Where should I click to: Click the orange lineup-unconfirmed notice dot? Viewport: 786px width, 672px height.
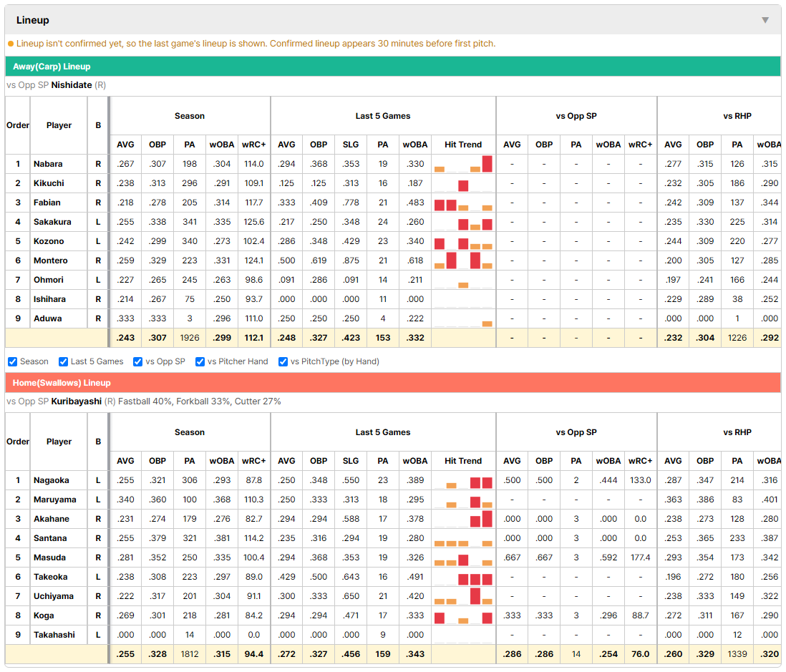[11, 44]
